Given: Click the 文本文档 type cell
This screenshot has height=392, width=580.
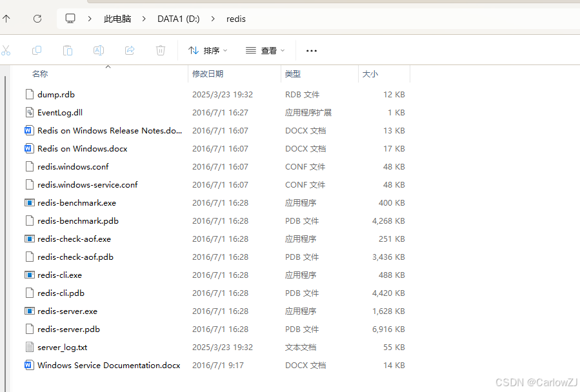Looking at the screenshot, I should point(301,348).
